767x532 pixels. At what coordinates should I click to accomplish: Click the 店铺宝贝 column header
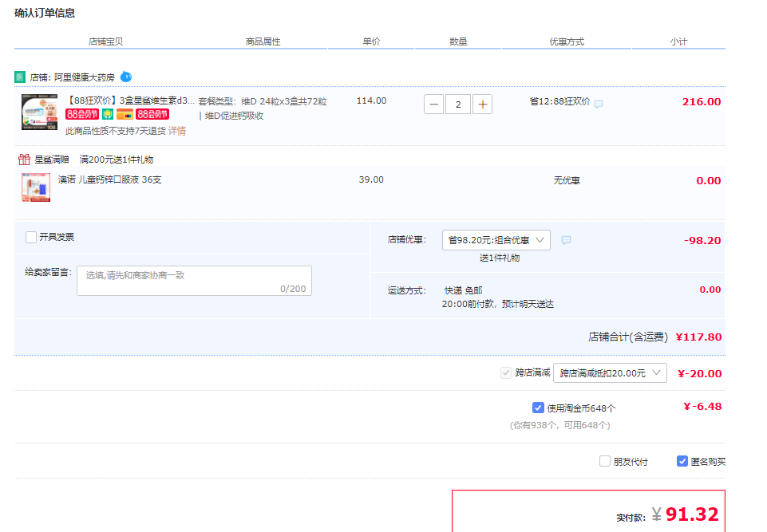[x=105, y=41]
